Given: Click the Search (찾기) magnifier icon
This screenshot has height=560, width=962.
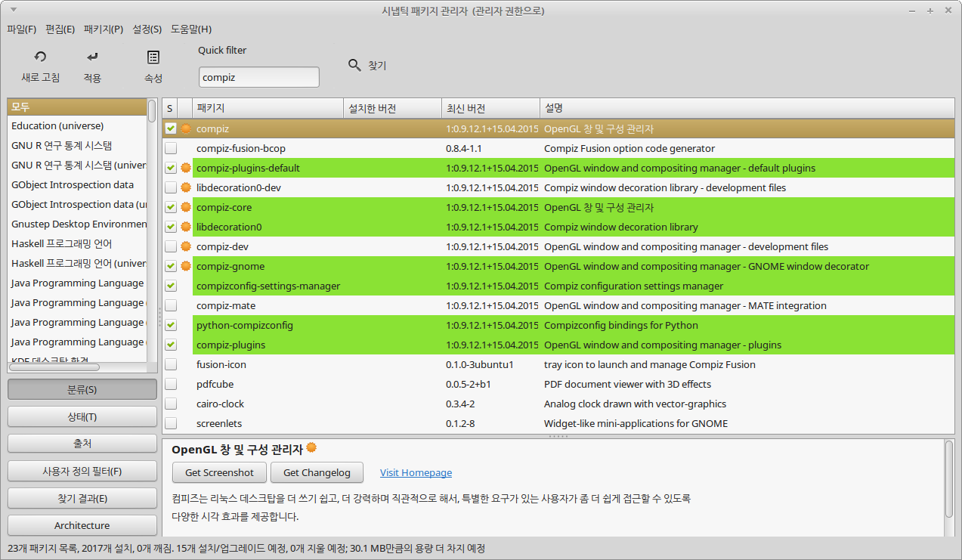Looking at the screenshot, I should pyautogui.click(x=354, y=65).
